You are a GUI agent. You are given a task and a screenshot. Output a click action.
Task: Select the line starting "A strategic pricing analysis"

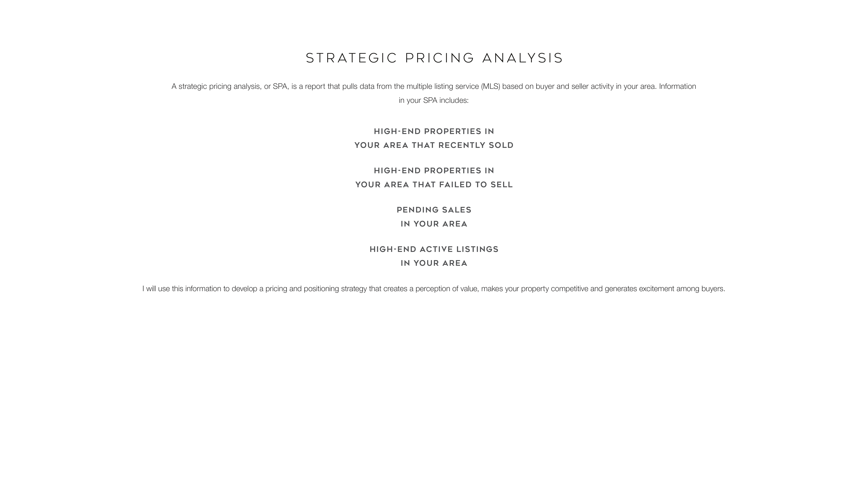pos(434,87)
